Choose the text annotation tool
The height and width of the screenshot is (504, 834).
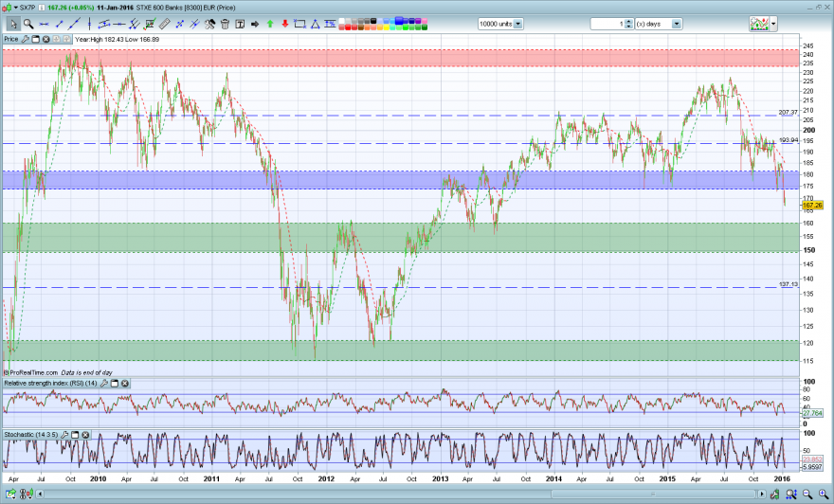(x=240, y=24)
